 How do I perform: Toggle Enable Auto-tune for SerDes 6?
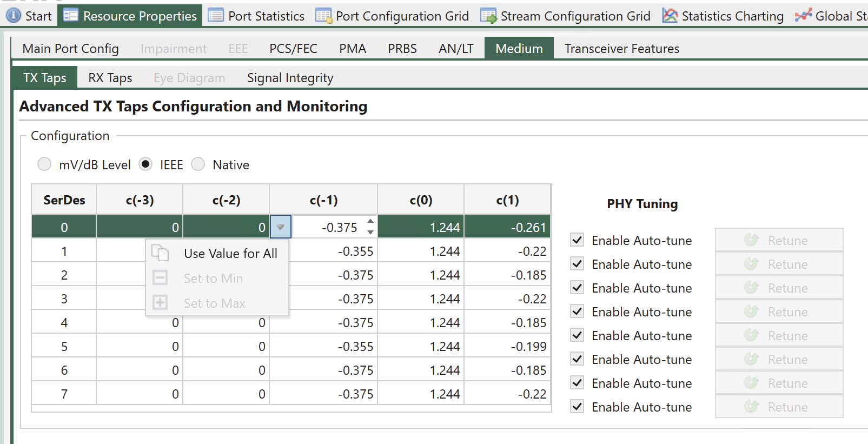tap(577, 382)
